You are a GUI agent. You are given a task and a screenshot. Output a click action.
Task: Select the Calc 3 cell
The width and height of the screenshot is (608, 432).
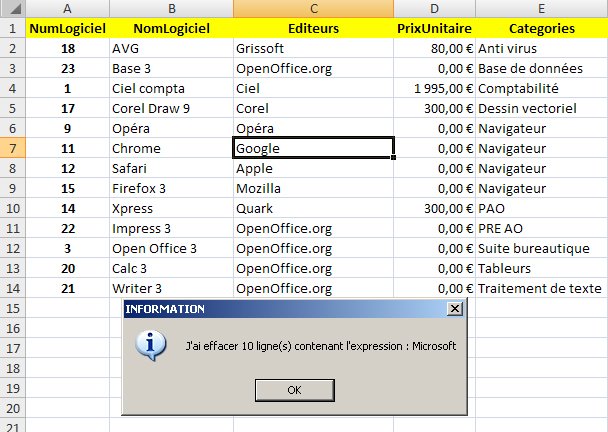coord(171,268)
